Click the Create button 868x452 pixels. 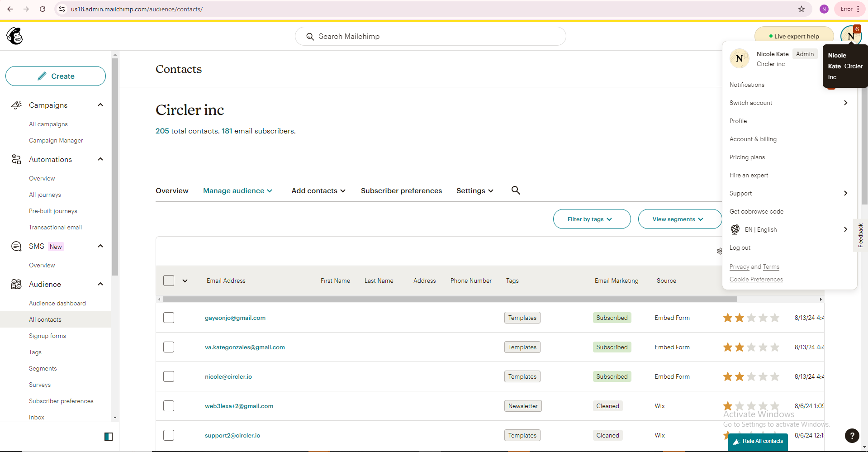56,76
